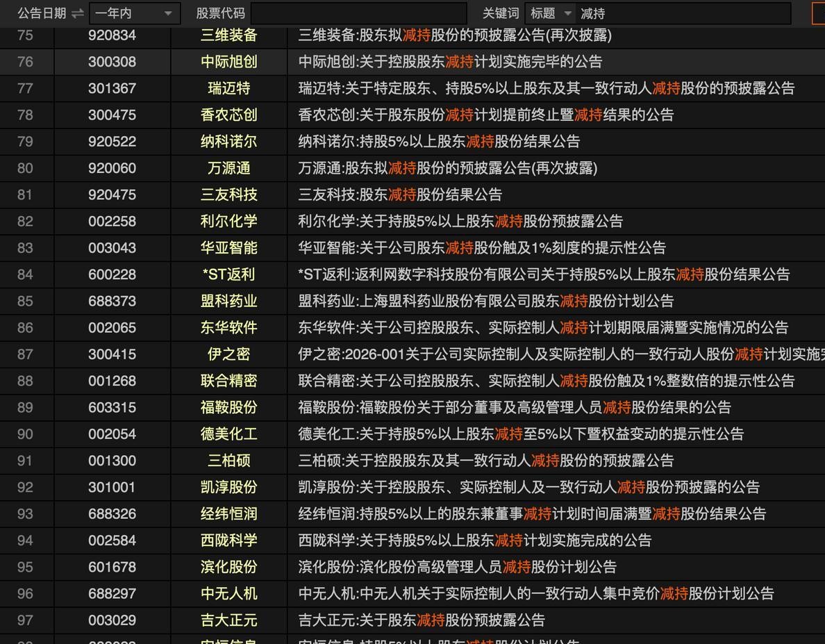Select stock name 三友科技
The image size is (825, 644).
(x=229, y=195)
